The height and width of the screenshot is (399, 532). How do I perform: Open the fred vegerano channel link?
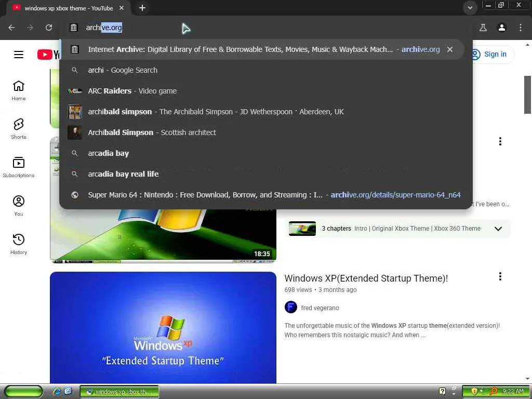pyautogui.click(x=320, y=308)
